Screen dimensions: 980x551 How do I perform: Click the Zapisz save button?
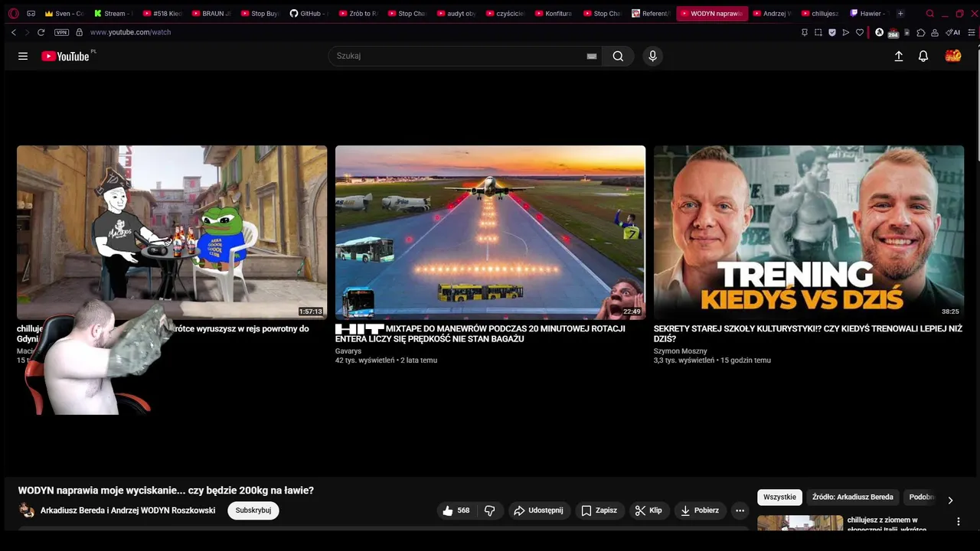(599, 510)
